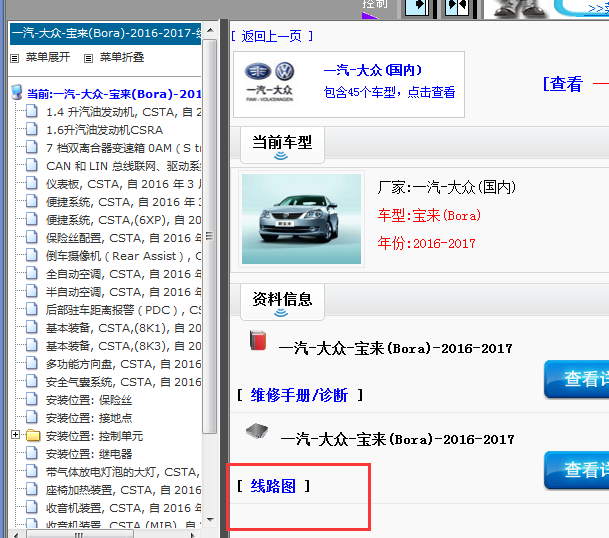609x538 pixels.
Task: Open the 一汽-大众 (国内) brand link
Action: pyautogui.click(x=373, y=70)
